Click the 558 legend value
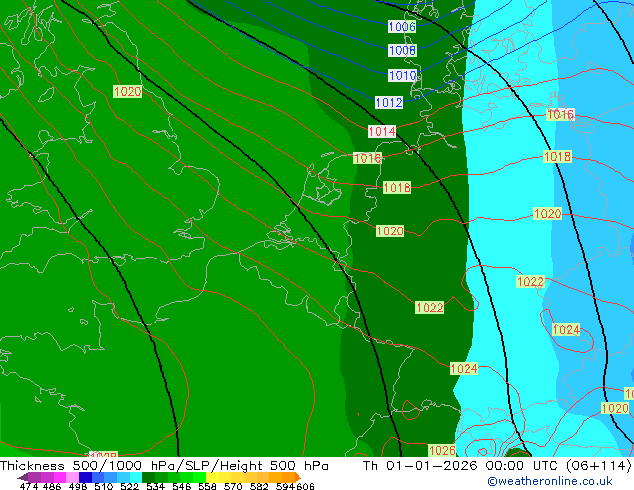 207,486
